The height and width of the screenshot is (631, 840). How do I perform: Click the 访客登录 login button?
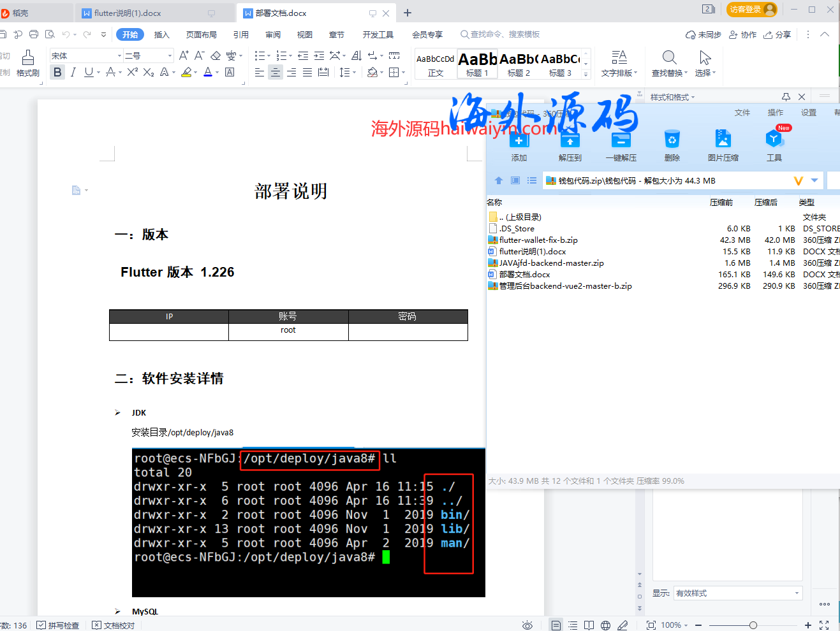751,10
